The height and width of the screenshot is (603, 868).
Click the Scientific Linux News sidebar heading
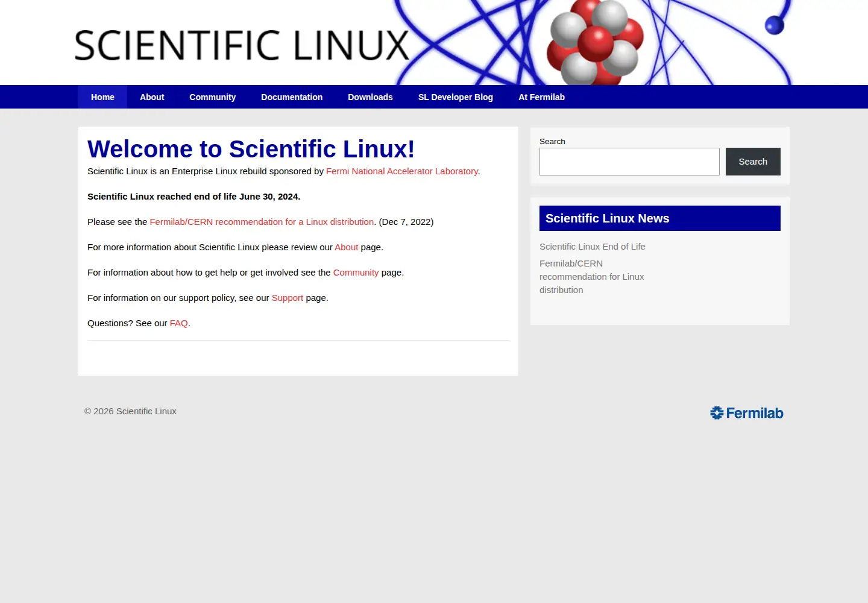pos(660,218)
